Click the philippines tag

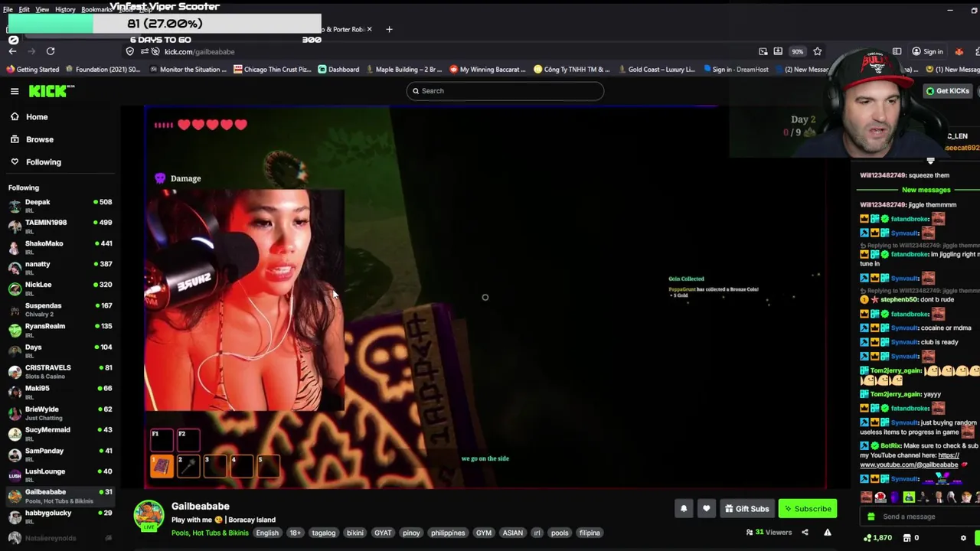(448, 533)
